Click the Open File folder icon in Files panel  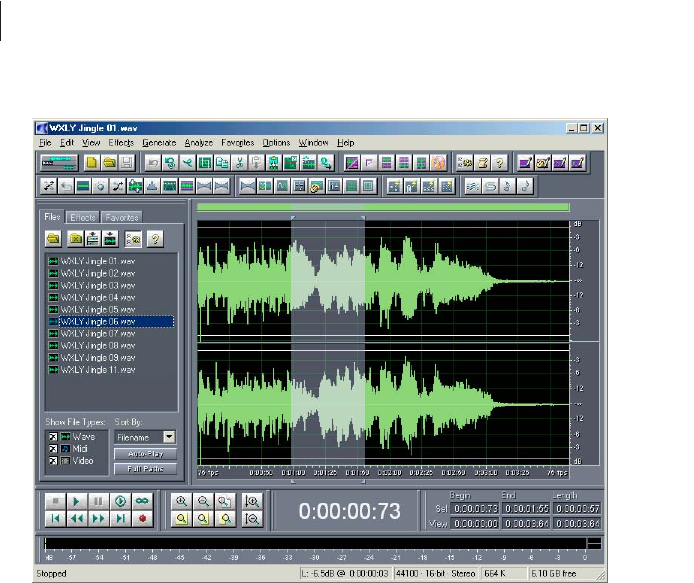tap(54, 238)
